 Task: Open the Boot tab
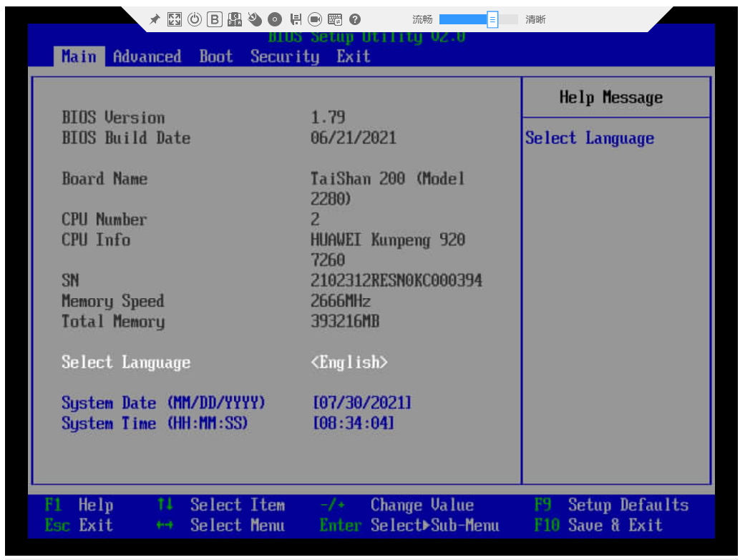[216, 57]
